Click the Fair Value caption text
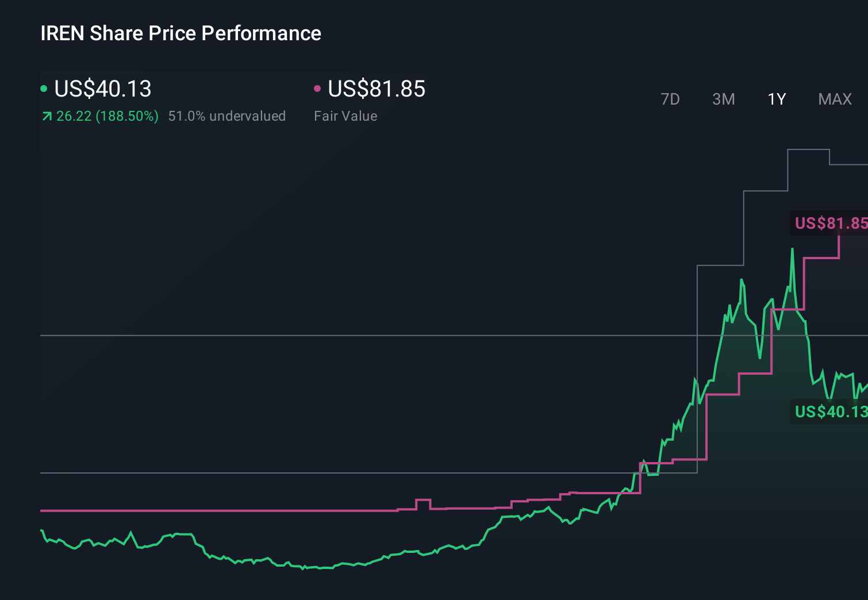Image resolution: width=868 pixels, height=600 pixels. pos(345,116)
